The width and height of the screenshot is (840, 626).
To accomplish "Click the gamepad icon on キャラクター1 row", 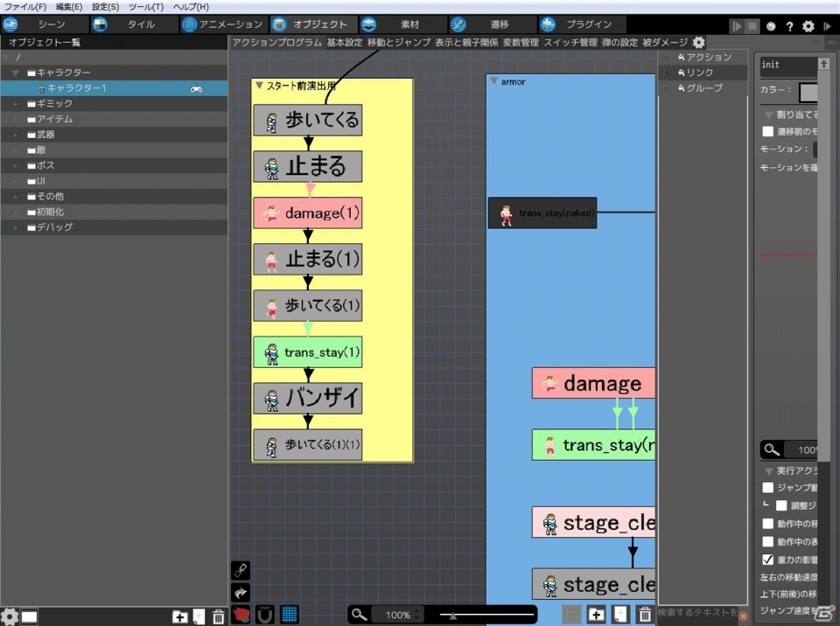I will 197,89.
